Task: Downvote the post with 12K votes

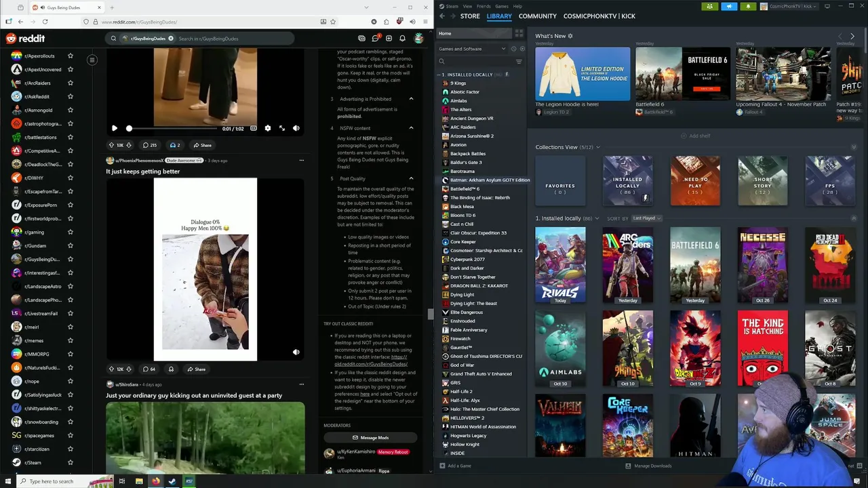Action: point(129,369)
